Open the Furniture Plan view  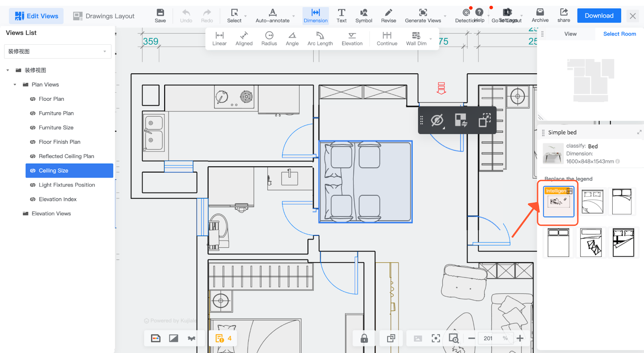56,113
